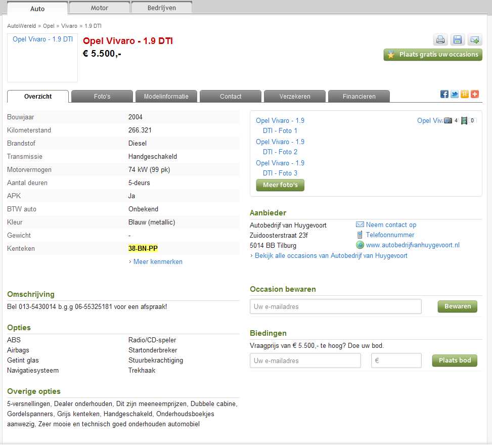
Task: Click the Bouwjaar value 2004
Action: coord(136,117)
